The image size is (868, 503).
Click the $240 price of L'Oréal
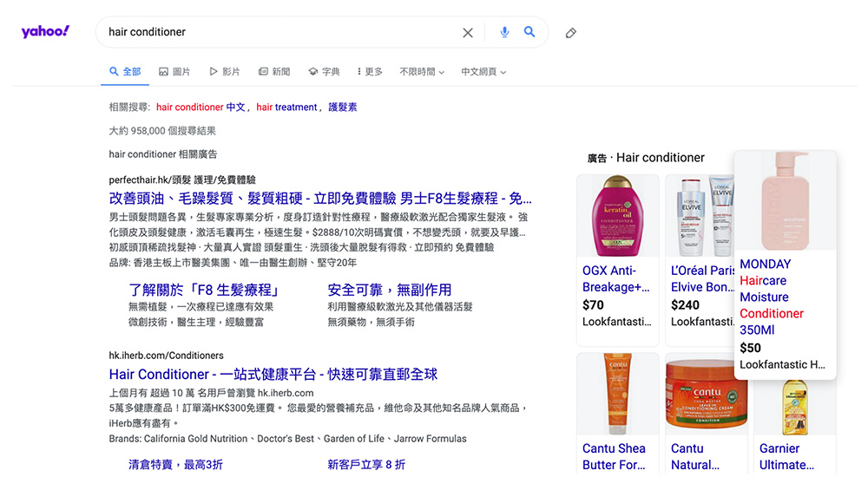coord(685,305)
